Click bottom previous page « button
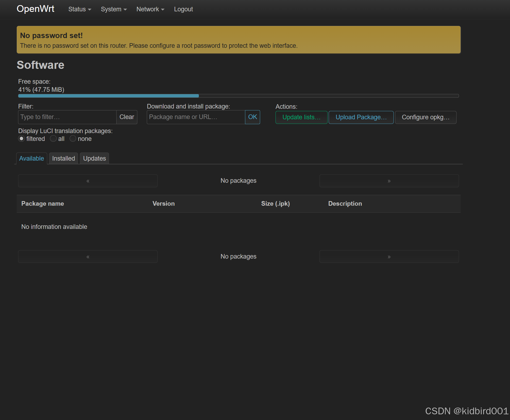510x420 pixels. pyautogui.click(x=88, y=256)
